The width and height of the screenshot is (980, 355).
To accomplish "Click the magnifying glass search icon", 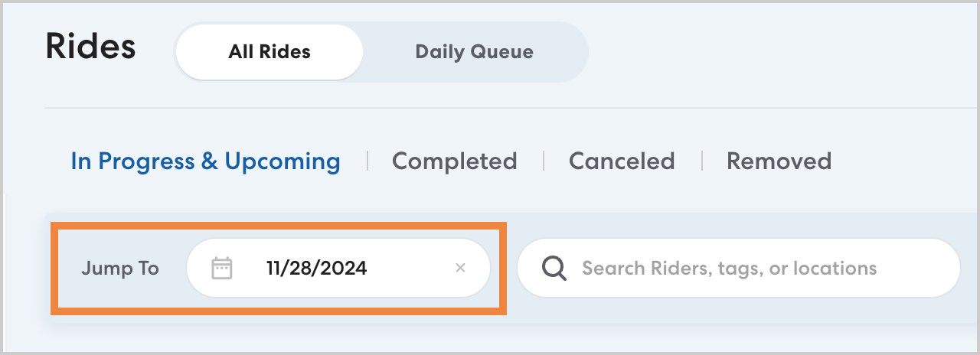I will pyautogui.click(x=554, y=268).
